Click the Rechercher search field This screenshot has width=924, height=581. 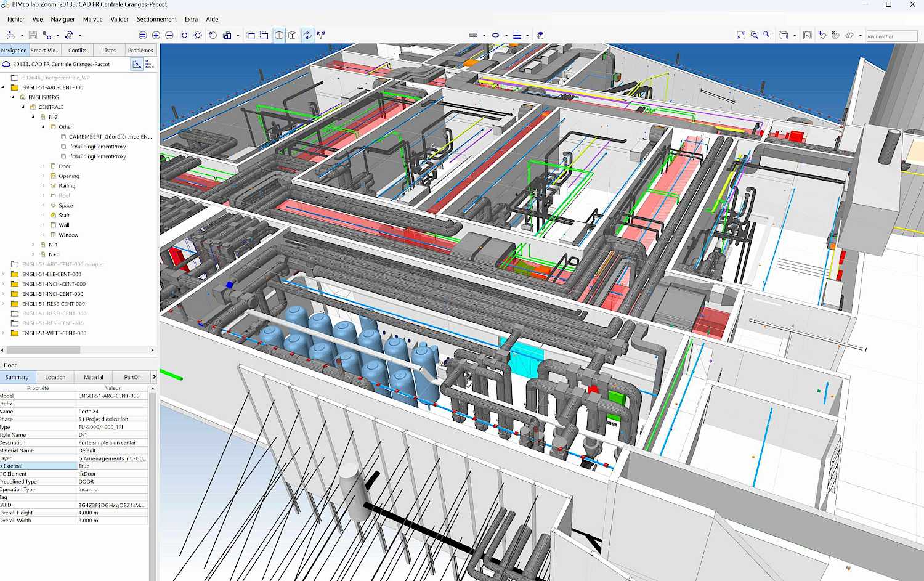(891, 36)
